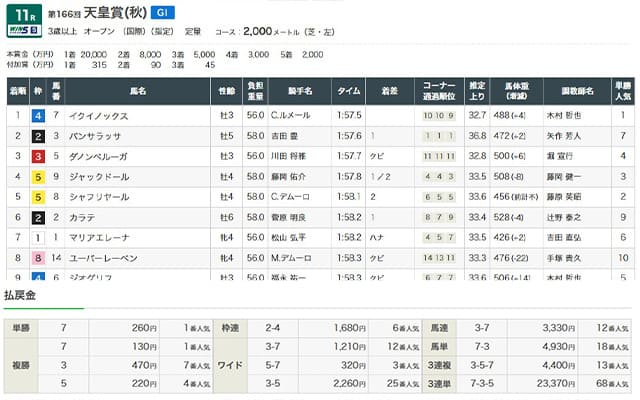Image resolution: width=640 pixels, height=400 pixels.
Task: Click body weight 488(+4)
Action: point(509,116)
